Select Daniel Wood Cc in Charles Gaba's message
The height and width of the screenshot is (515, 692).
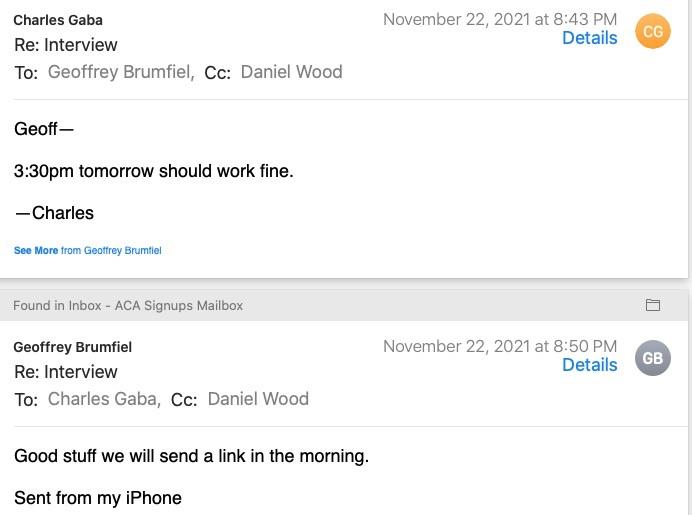[x=291, y=72]
